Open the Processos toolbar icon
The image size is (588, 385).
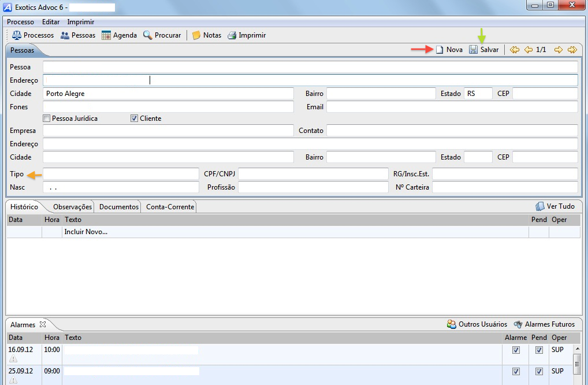point(17,35)
